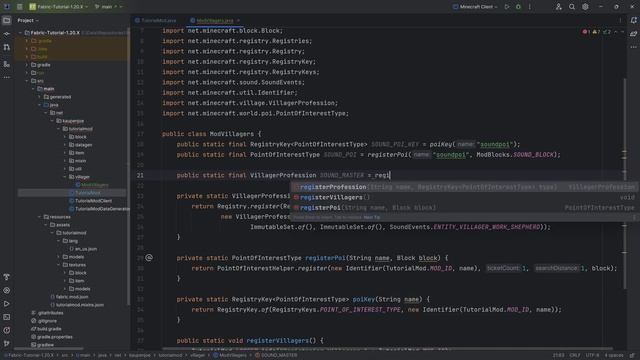Collapse the resources folder in tree

pyautogui.click(x=40, y=217)
